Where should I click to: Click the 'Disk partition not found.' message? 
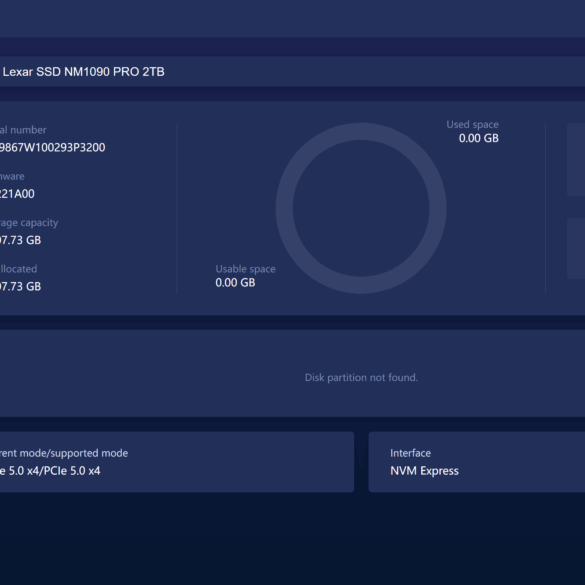coord(361,378)
